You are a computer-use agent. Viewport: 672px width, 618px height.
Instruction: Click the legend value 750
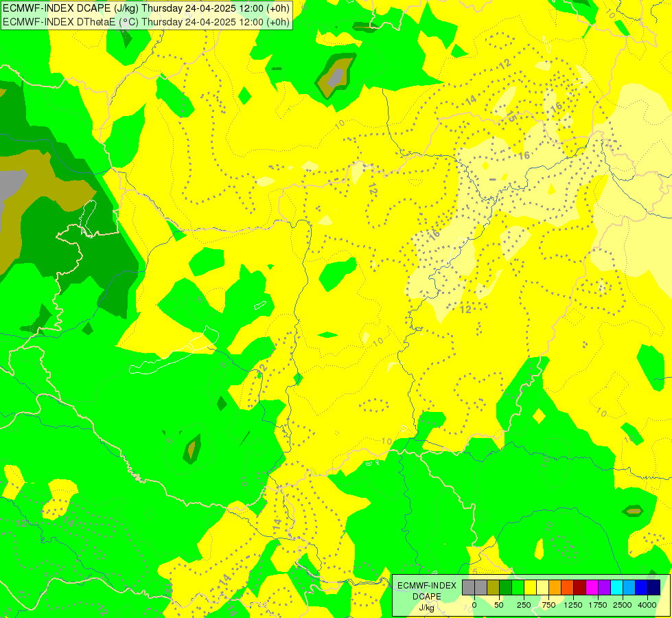[548, 605]
